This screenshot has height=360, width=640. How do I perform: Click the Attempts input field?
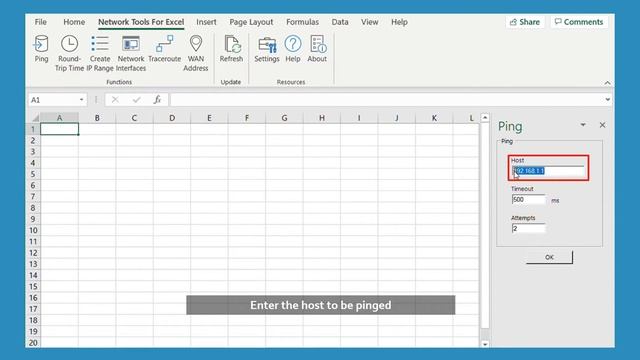(x=528, y=229)
